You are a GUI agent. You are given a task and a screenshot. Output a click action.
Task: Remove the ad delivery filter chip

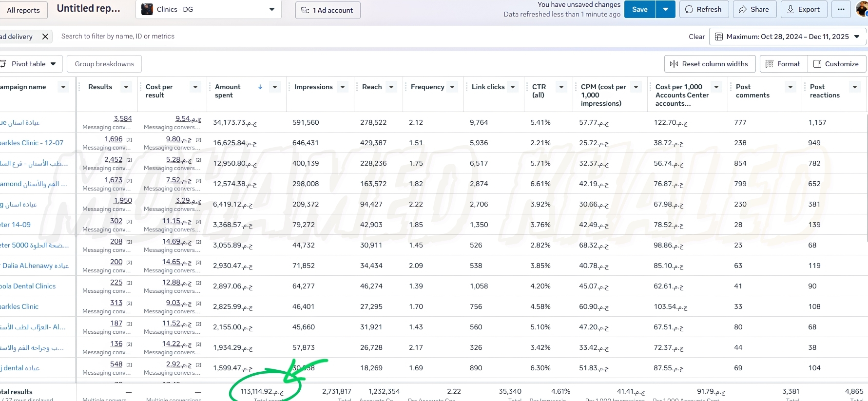click(45, 37)
